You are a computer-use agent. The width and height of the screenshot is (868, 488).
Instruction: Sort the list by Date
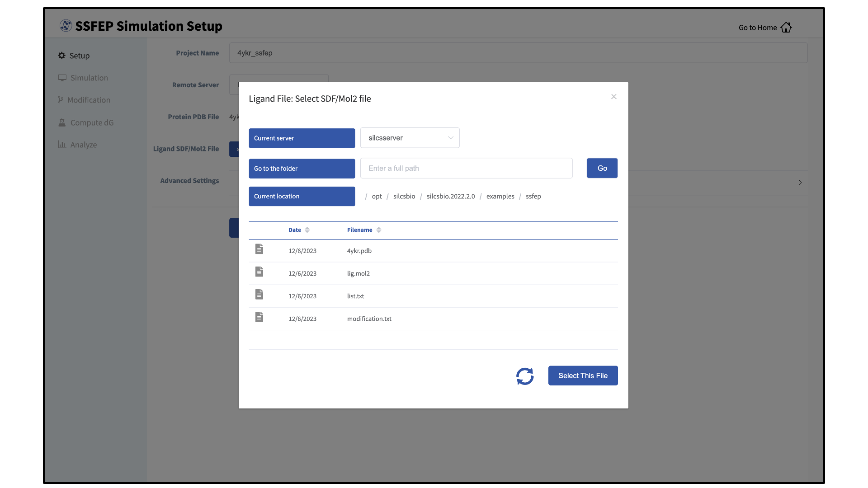[307, 230]
